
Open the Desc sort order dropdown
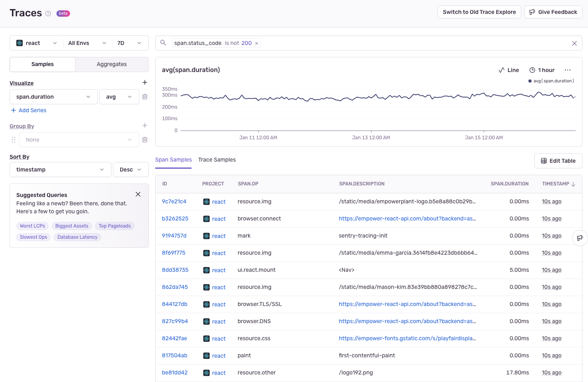tap(130, 170)
